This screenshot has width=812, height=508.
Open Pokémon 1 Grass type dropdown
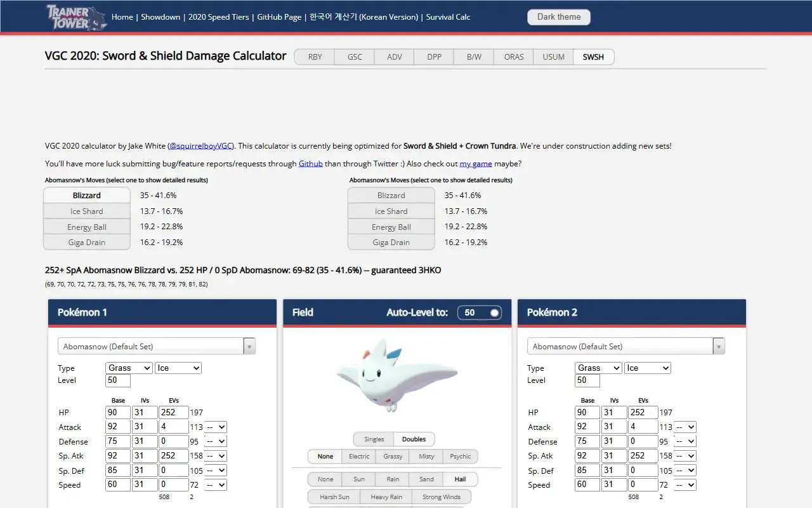129,368
